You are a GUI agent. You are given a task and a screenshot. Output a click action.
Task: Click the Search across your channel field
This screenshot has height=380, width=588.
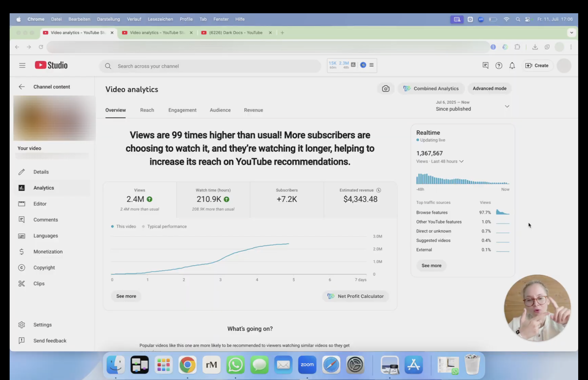(x=210, y=66)
